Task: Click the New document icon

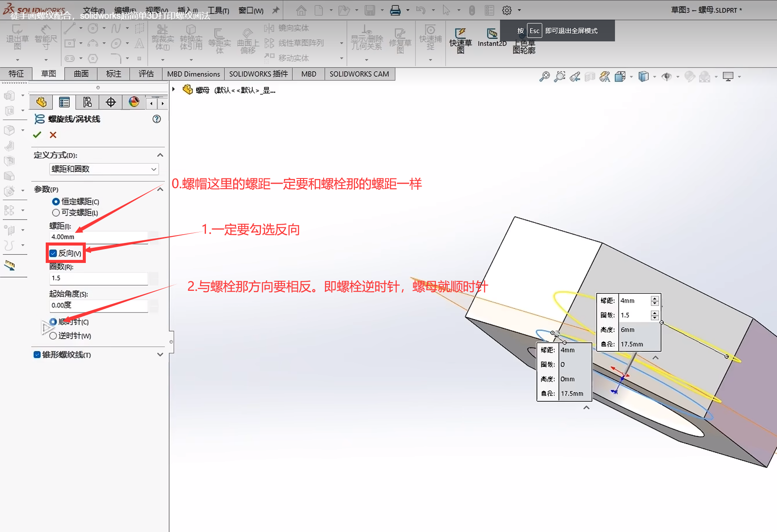Action: click(319, 10)
